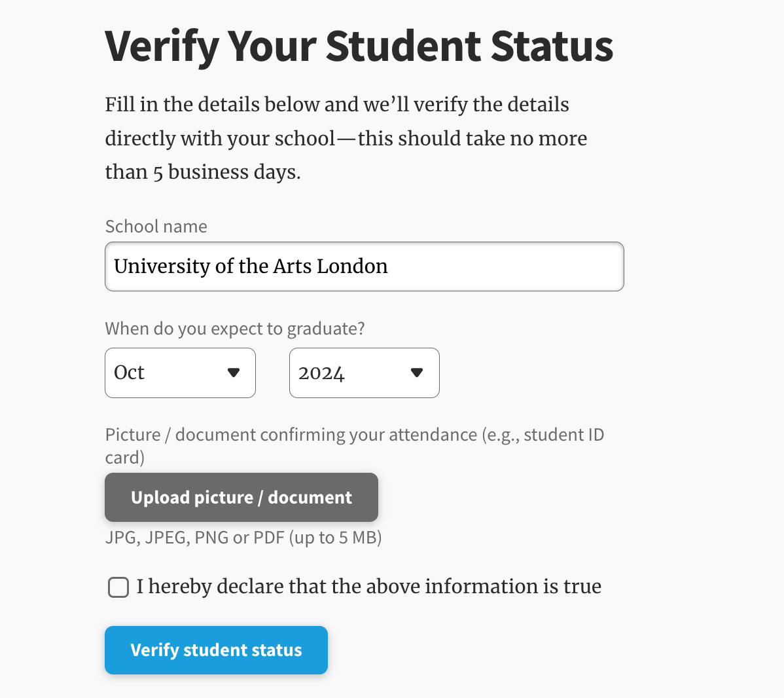Click the 'Verify Your Student Status' heading
784x698 pixels.
359,46
